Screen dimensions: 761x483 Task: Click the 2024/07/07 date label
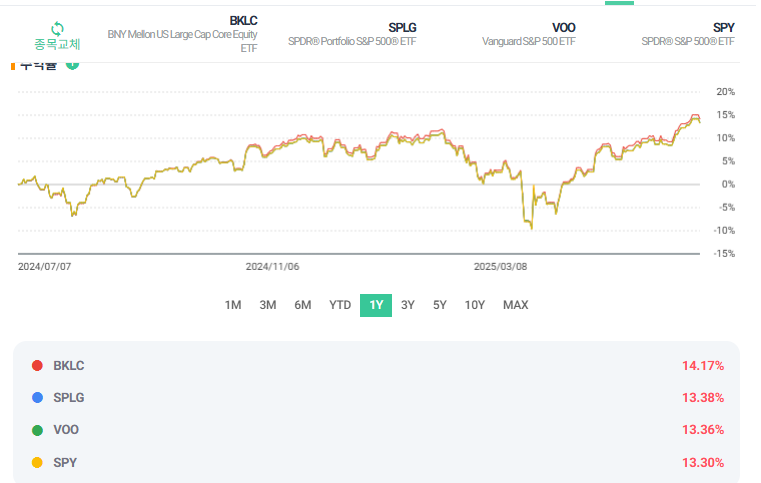[x=45, y=266]
